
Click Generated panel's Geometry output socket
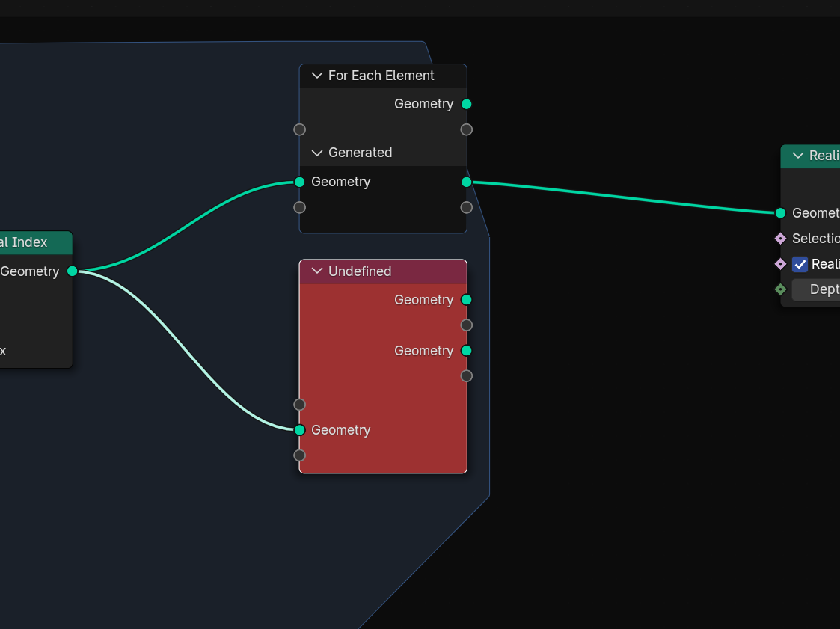[x=467, y=182]
